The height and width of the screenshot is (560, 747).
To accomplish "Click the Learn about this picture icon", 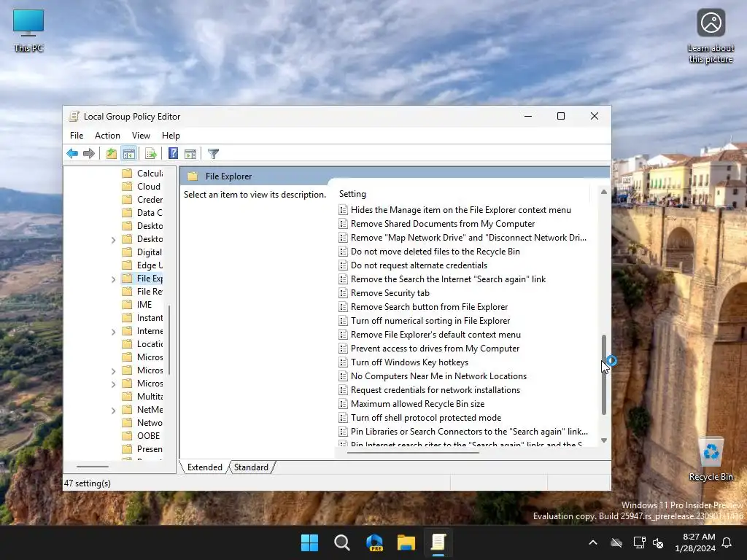I will [x=711, y=36].
